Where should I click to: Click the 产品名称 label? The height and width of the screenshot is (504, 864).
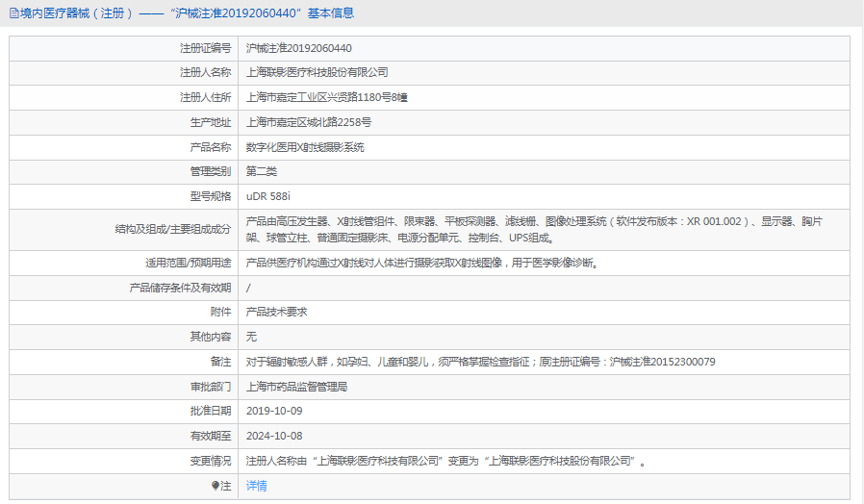[211, 147]
